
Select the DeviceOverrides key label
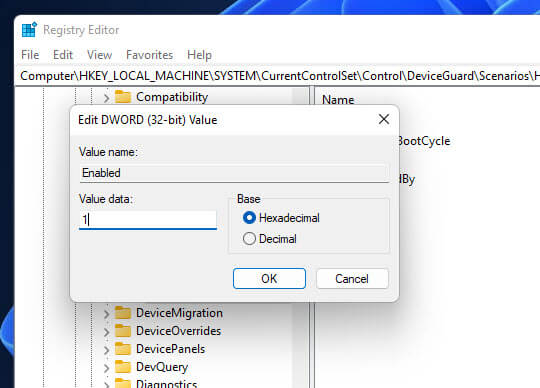178,331
